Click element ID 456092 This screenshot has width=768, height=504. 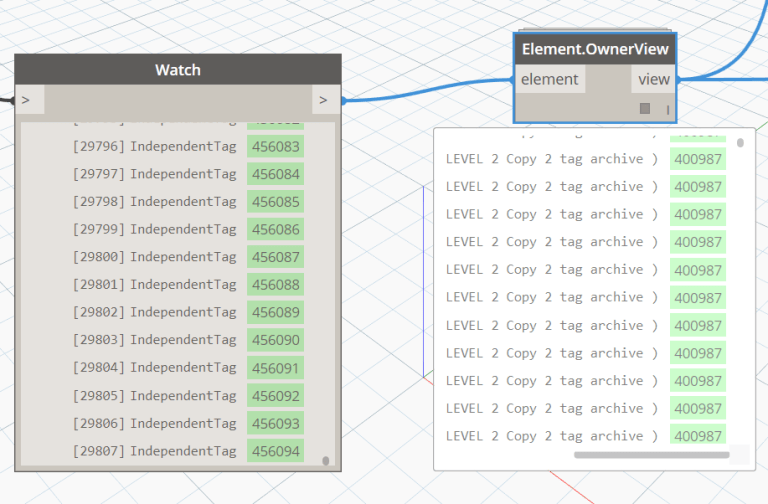click(x=275, y=395)
